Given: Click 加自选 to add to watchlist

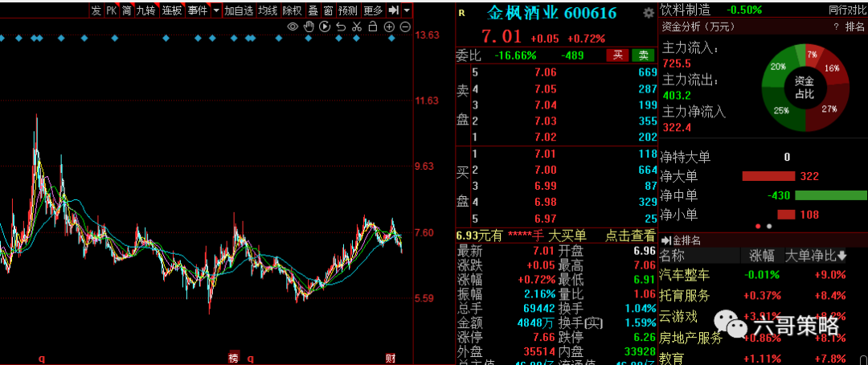Looking at the screenshot, I should coord(240,10).
